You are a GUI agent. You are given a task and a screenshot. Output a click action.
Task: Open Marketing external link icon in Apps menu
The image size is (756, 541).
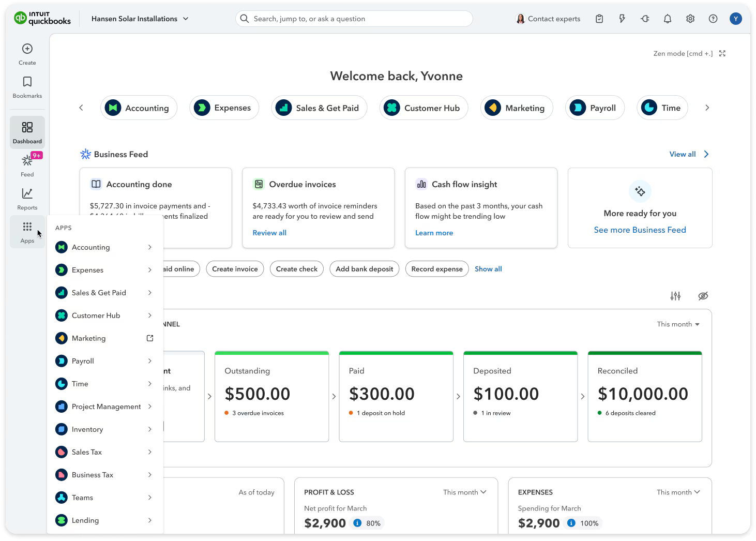150,338
